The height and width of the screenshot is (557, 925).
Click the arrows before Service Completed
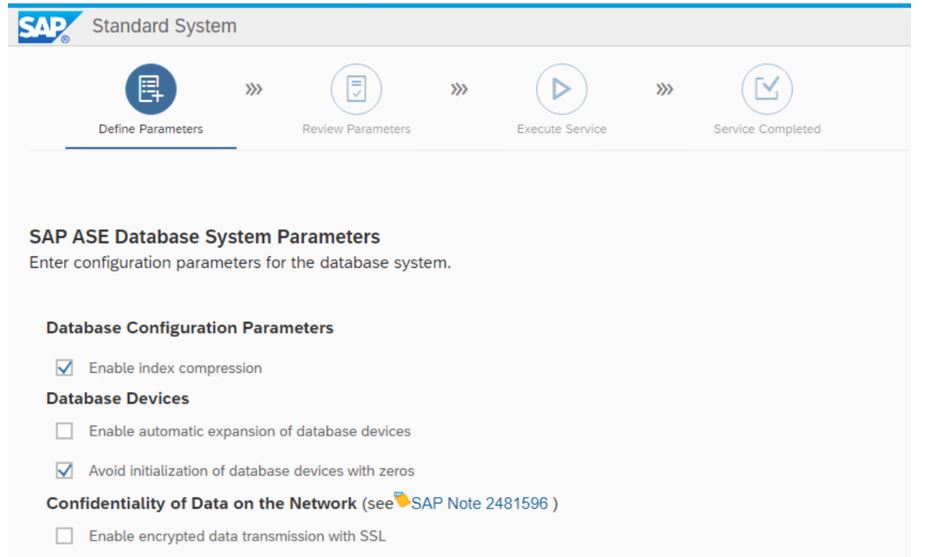click(664, 89)
